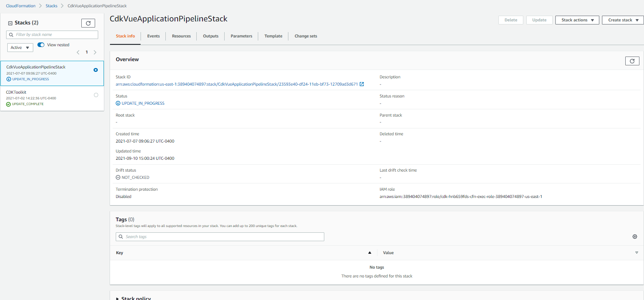644x300 pixels.
Task: Click the Update button
Action: pos(539,20)
